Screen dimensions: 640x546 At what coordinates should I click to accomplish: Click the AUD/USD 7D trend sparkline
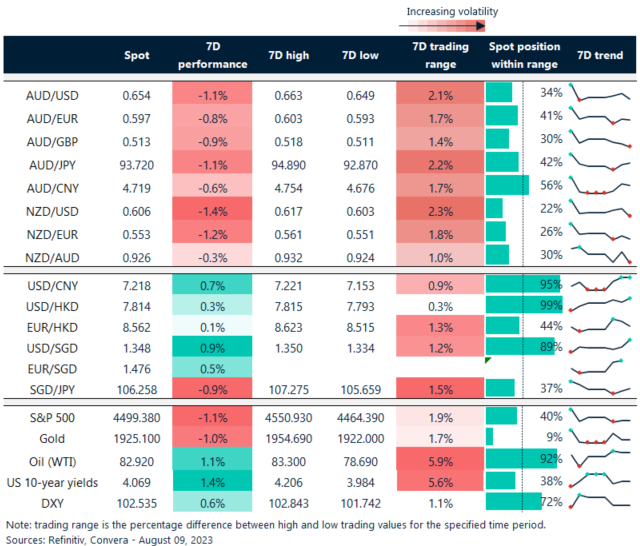click(x=600, y=94)
